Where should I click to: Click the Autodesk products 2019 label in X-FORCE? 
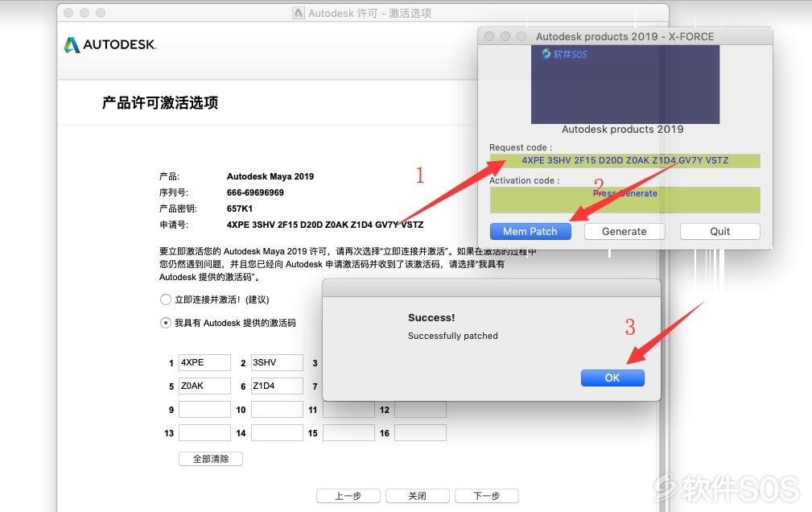pyautogui.click(x=622, y=129)
